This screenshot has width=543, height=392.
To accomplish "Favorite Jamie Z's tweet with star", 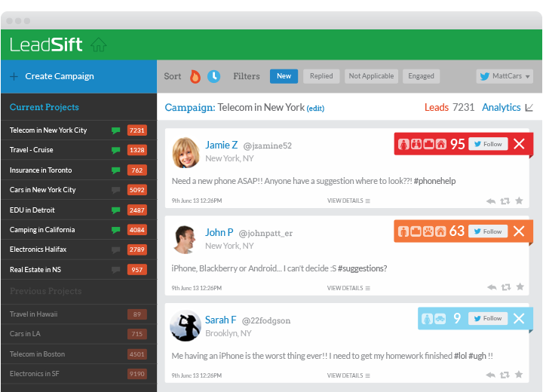I will 519,201.
